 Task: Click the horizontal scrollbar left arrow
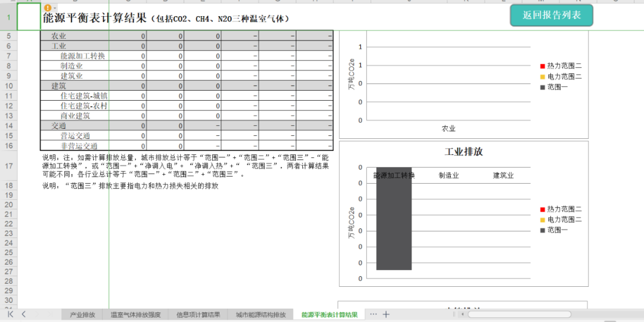point(463,315)
